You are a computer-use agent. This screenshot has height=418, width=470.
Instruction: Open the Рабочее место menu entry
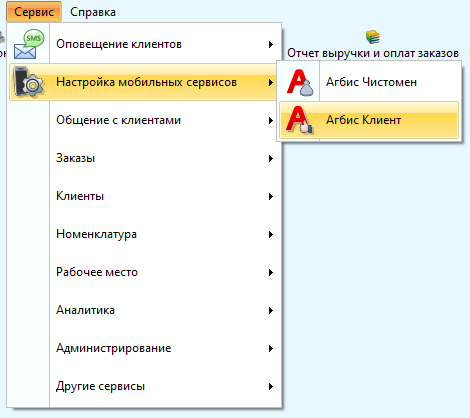click(x=143, y=272)
